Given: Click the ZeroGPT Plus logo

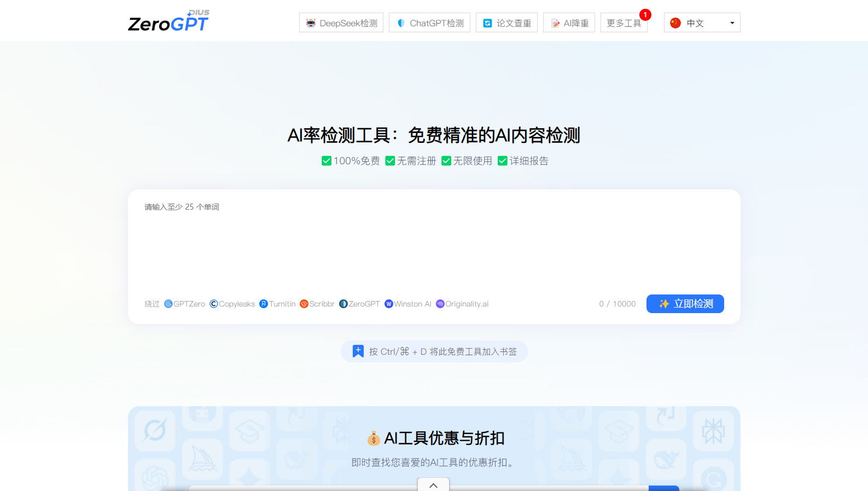Looking at the screenshot, I should (168, 22).
